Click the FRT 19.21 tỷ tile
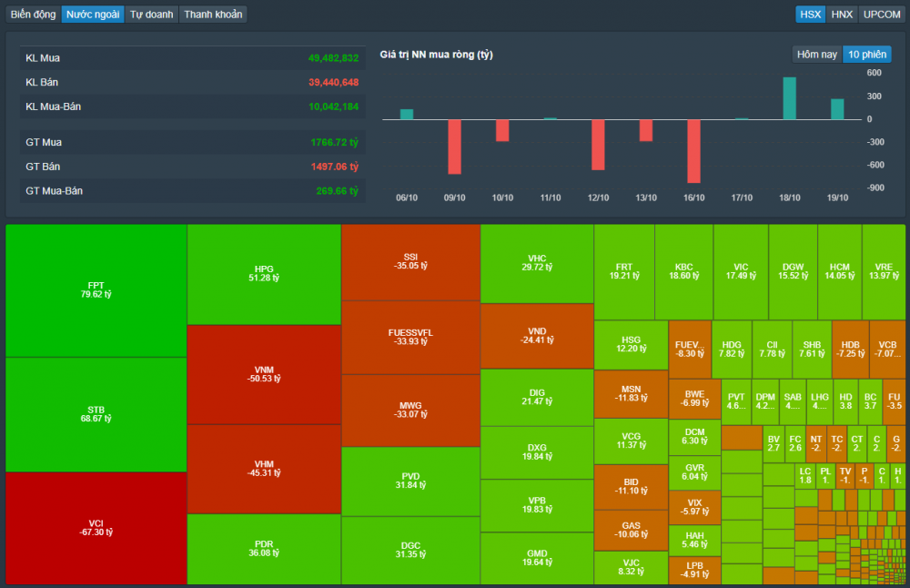The width and height of the screenshot is (910, 588). click(624, 271)
